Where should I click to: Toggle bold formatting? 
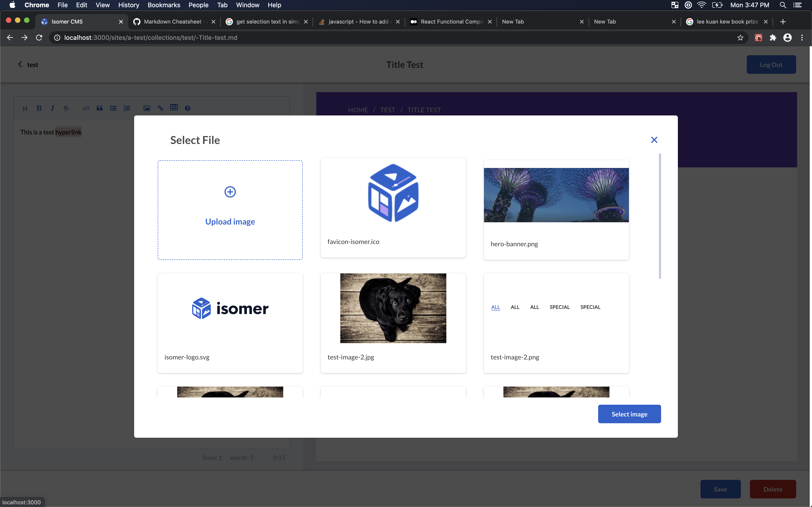[x=39, y=108]
